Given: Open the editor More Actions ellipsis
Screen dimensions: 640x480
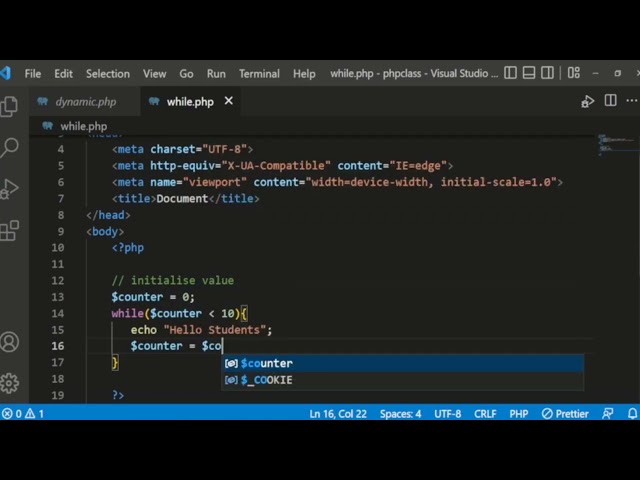Looking at the screenshot, I should [631, 100].
